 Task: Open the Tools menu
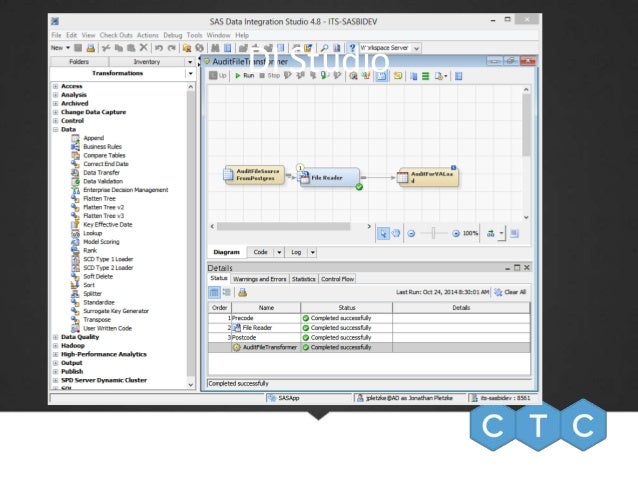(194, 35)
